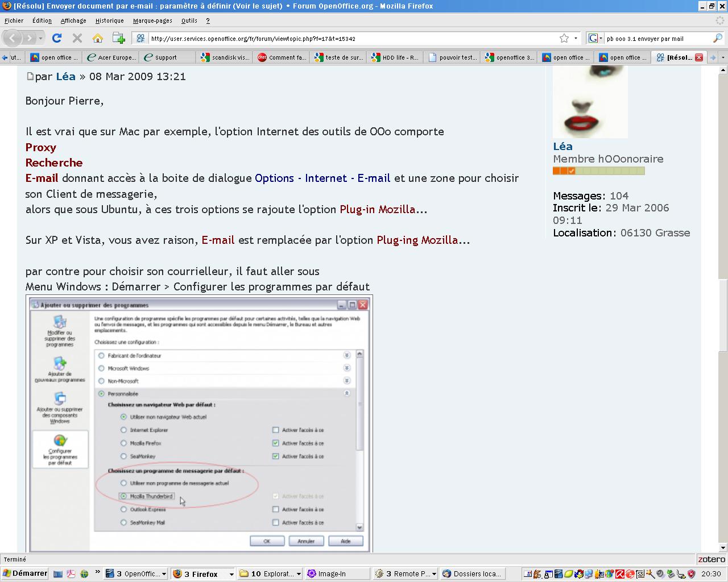Open the Marque-pages menu

click(x=152, y=20)
